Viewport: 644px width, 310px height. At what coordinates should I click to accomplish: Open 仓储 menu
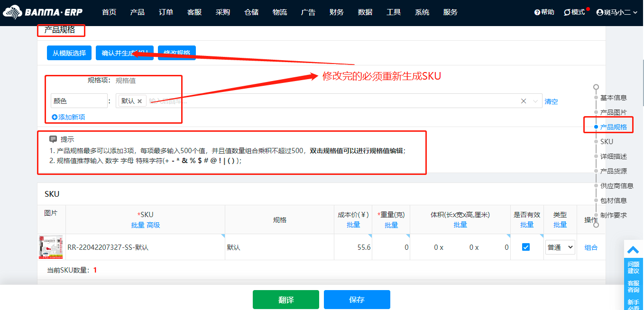(251, 12)
